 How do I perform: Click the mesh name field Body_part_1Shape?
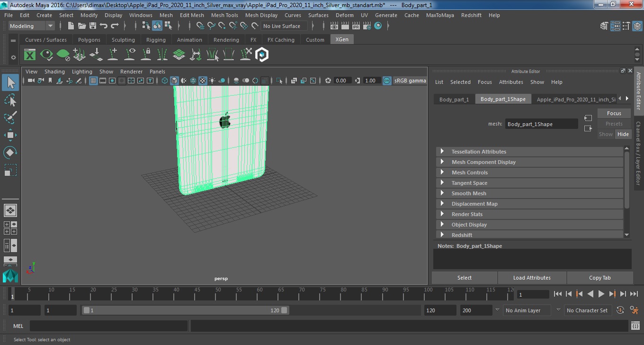[541, 124]
